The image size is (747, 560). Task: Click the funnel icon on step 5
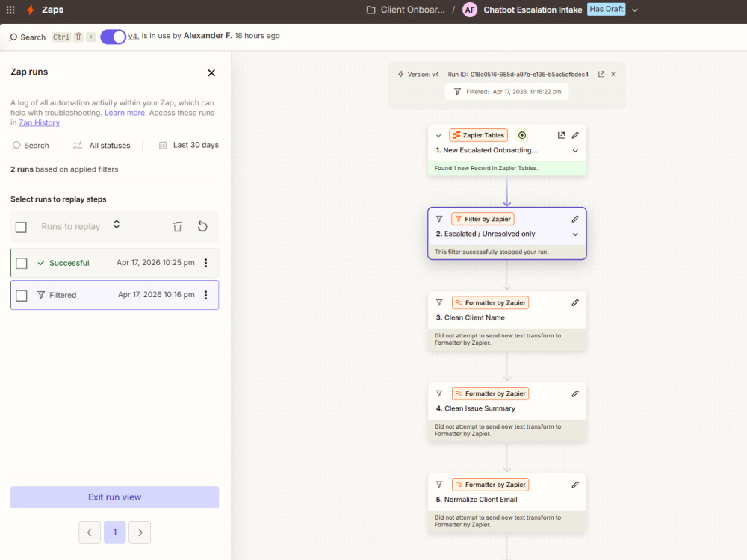439,485
